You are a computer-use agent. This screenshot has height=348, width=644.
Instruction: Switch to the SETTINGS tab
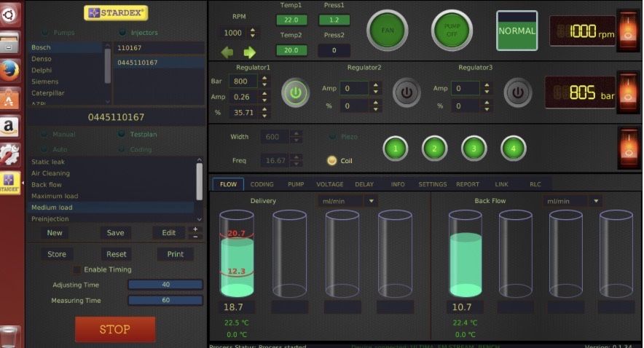(x=433, y=184)
